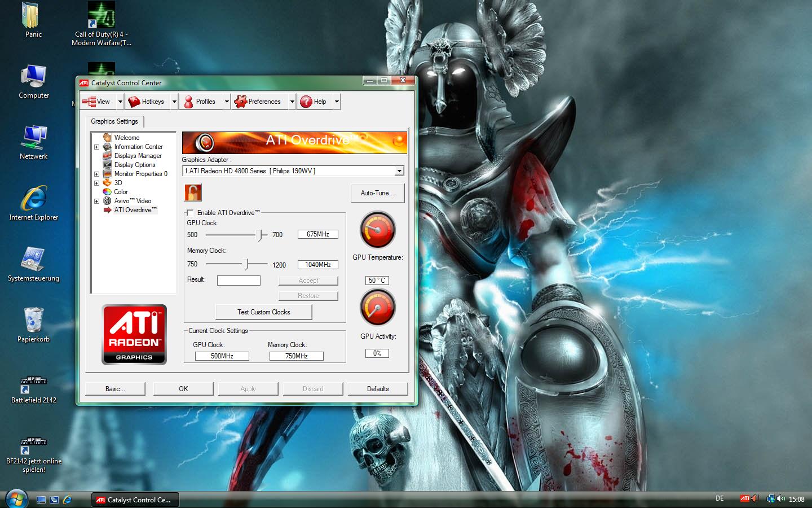Screen dimensions: 812x508
Task: Open the View dropdown arrow
Action: click(x=120, y=102)
